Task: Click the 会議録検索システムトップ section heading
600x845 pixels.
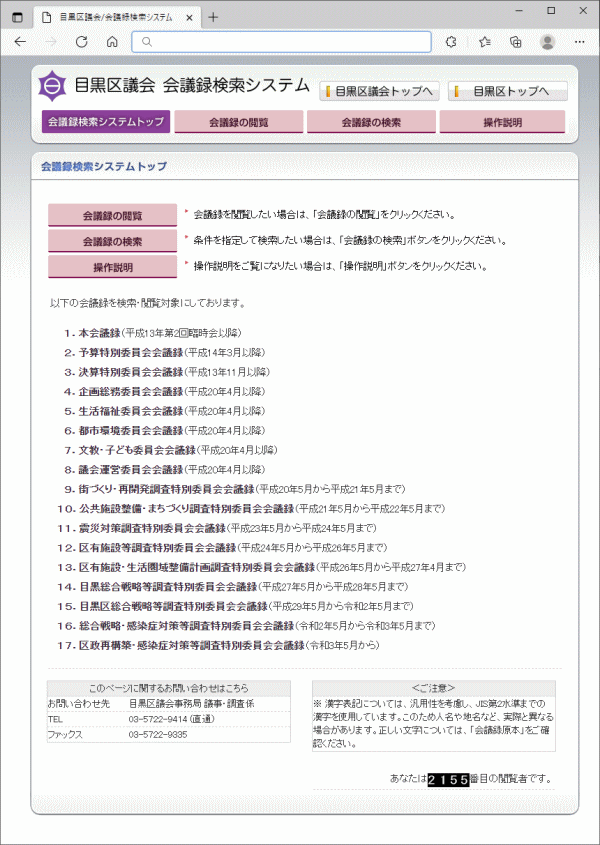Action: (x=104, y=167)
